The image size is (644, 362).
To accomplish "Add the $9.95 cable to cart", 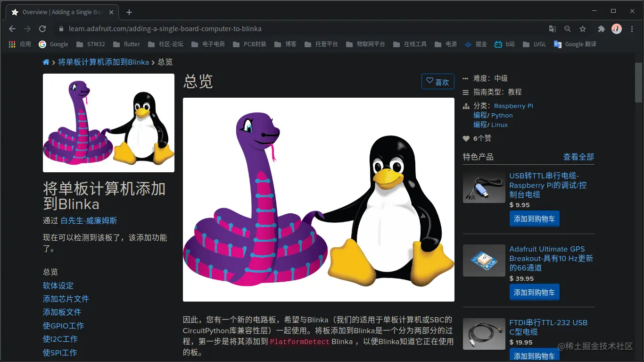I will (534, 219).
